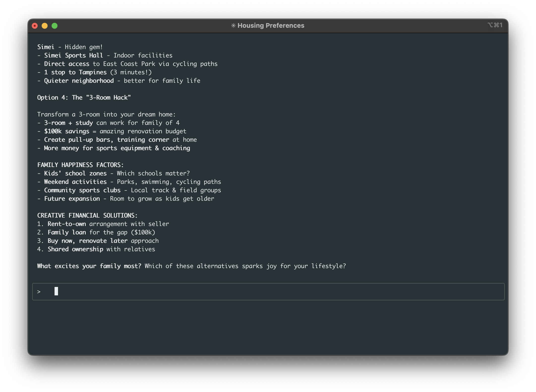Image resolution: width=536 pixels, height=392 pixels.
Task: Click the 'Community sports clubs' bullet item
Action: 129,190
